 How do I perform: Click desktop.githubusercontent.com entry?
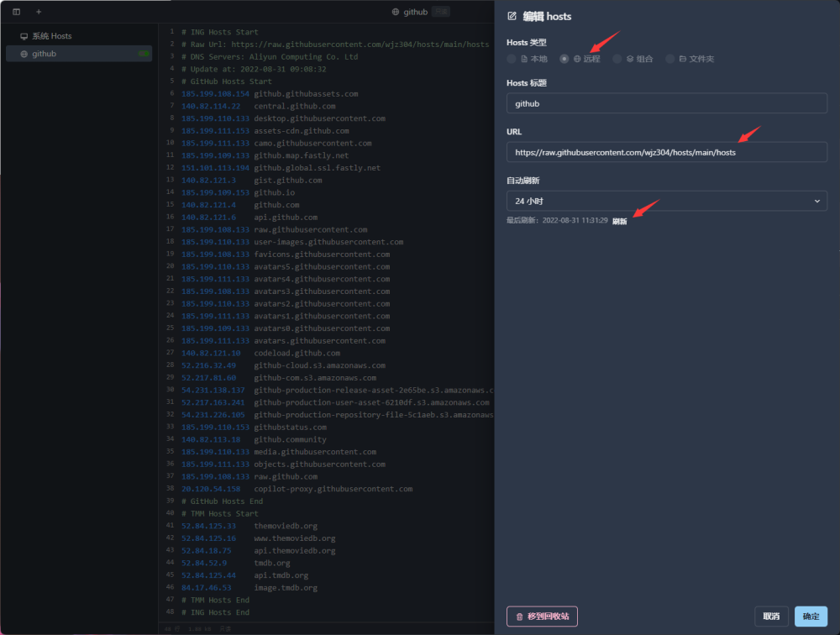pos(319,118)
